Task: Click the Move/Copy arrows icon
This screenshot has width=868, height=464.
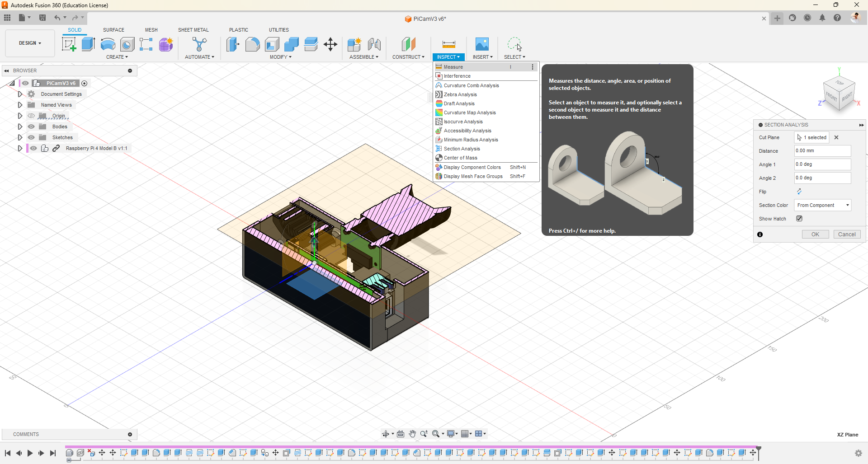Action: [x=330, y=44]
